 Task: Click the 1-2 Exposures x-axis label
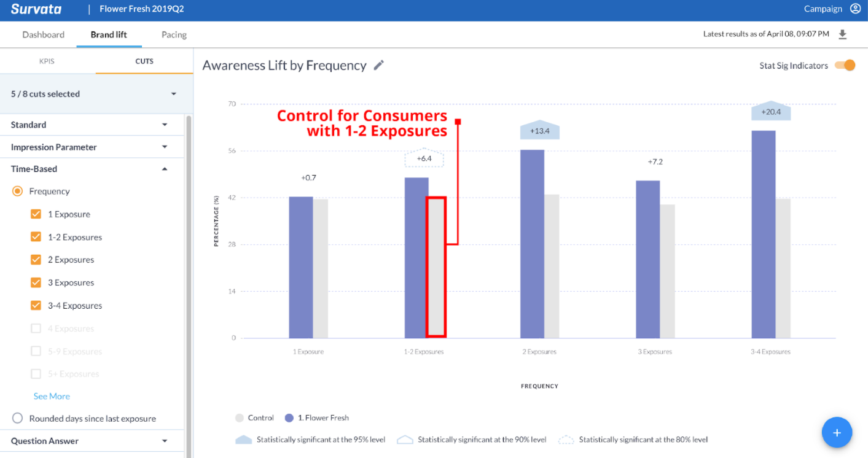tap(424, 352)
